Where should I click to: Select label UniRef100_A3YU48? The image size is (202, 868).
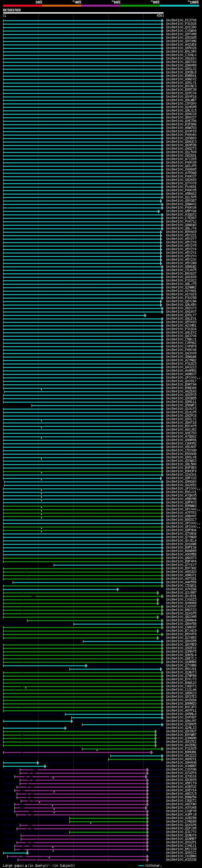click(181, 808)
